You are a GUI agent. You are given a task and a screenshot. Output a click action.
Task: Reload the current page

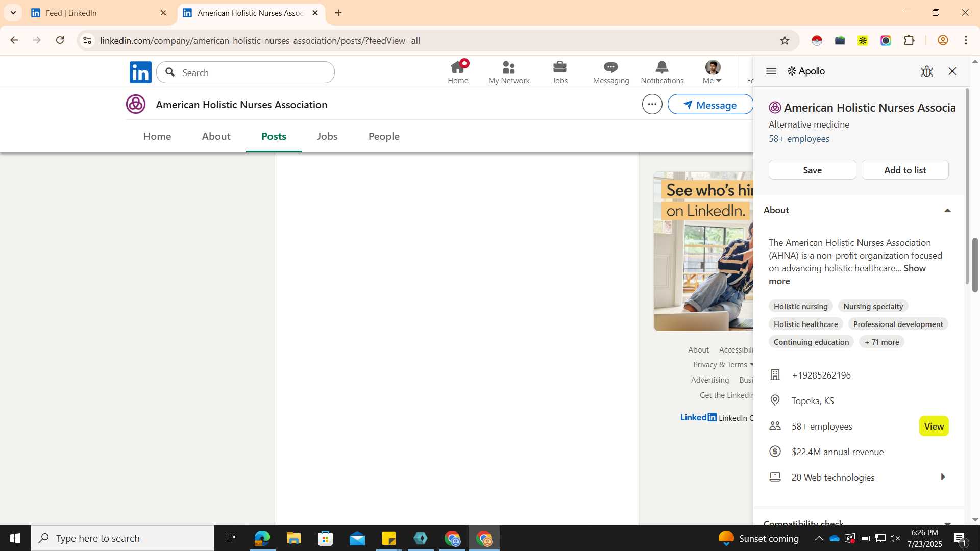pyautogui.click(x=60, y=40)
